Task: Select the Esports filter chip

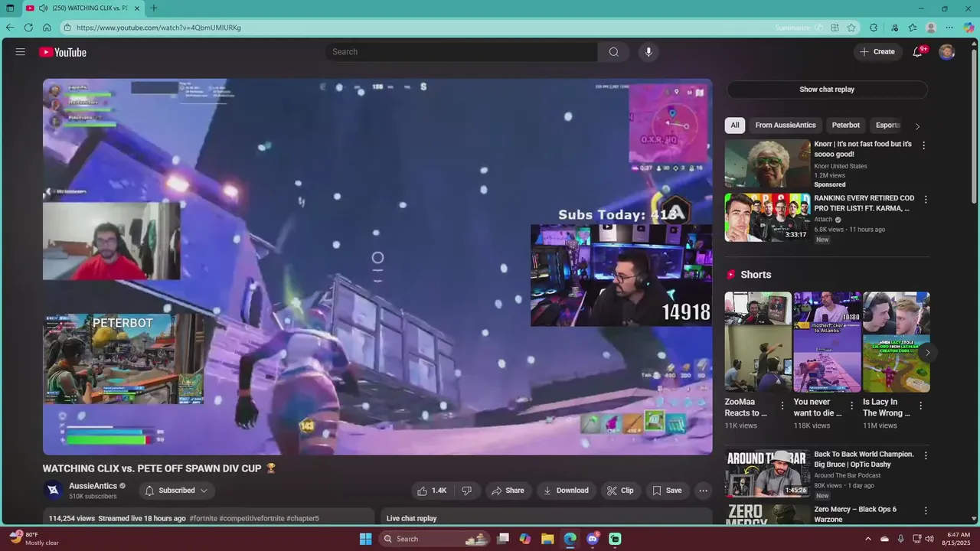Action: pyautogui.click(x=888, y=126)
